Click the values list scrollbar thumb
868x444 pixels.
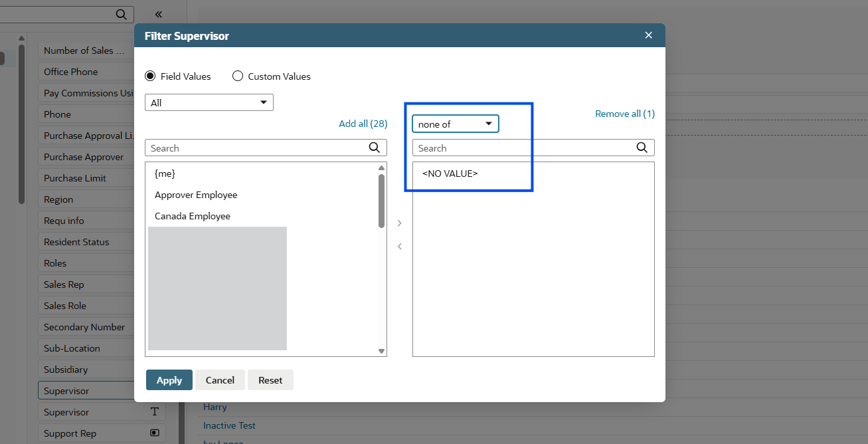(381, 201)
